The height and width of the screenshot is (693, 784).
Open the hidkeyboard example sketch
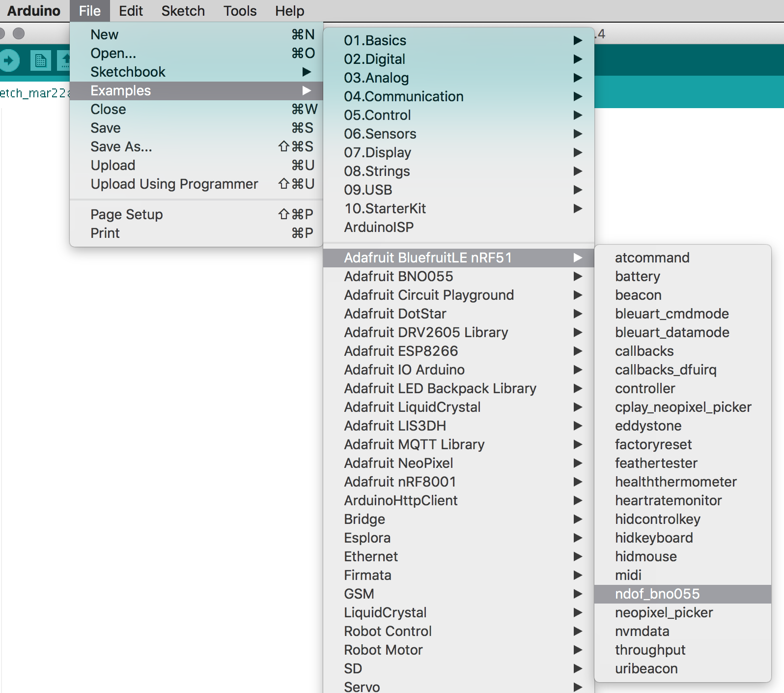pos(683,538)
